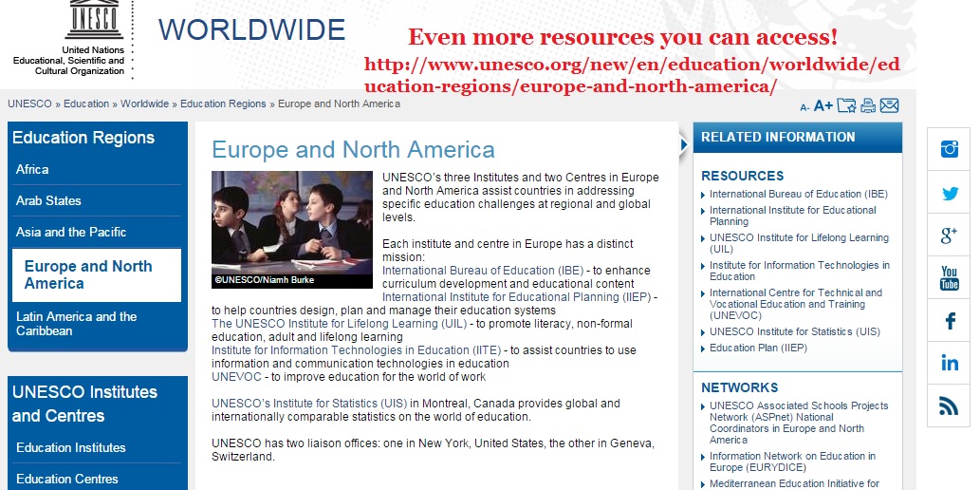980x490 pixels.
Task: Select Africa in Education Regions menu
Action: point(32,169)
